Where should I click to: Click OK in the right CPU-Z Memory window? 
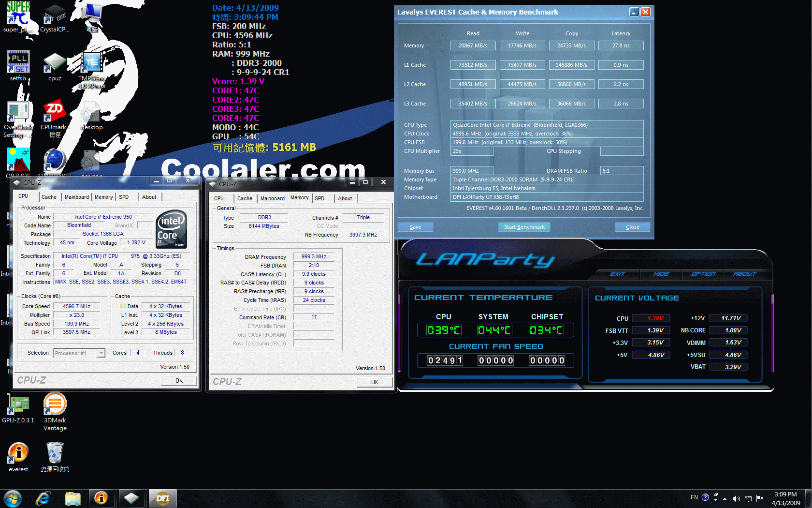click(375, 382)
